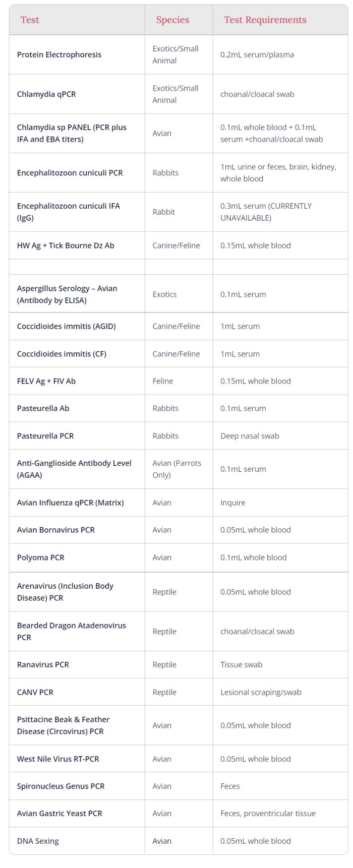This screenshot has height=868, width=353.
Task: Click Bearded Dragon Atadenovirus PCR entry
Action: coord(71,631)
